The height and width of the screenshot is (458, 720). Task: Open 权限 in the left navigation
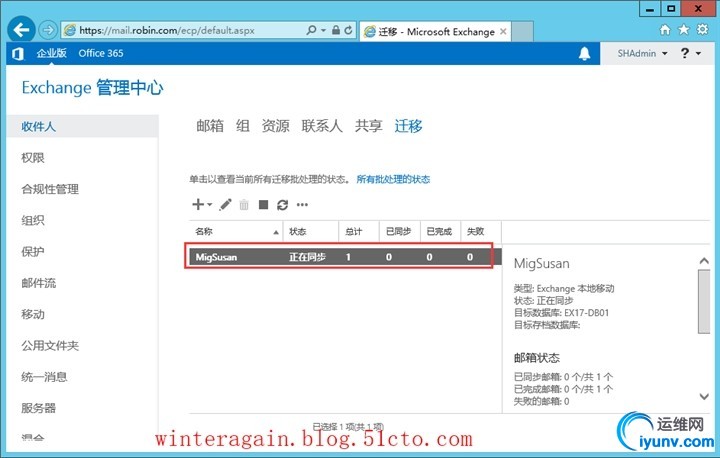coord(33,158)
